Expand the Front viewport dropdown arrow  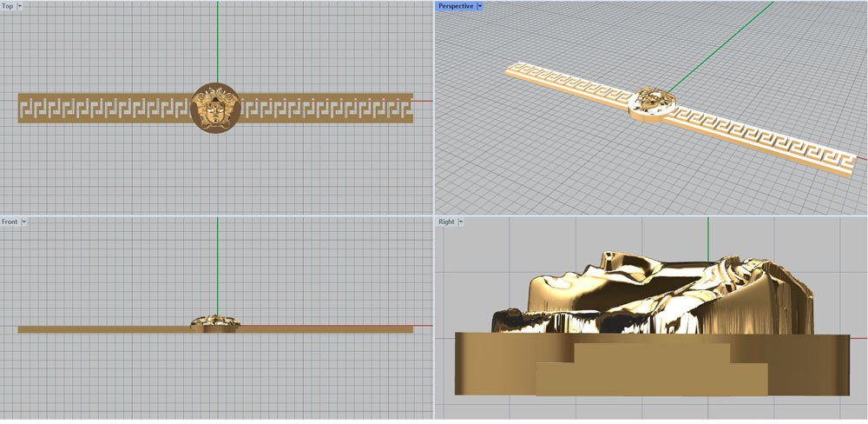24,222
